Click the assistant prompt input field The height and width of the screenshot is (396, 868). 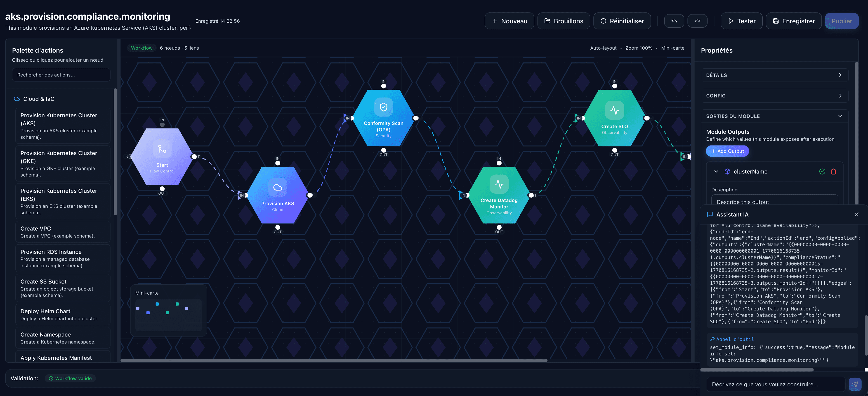pos(776,384)
